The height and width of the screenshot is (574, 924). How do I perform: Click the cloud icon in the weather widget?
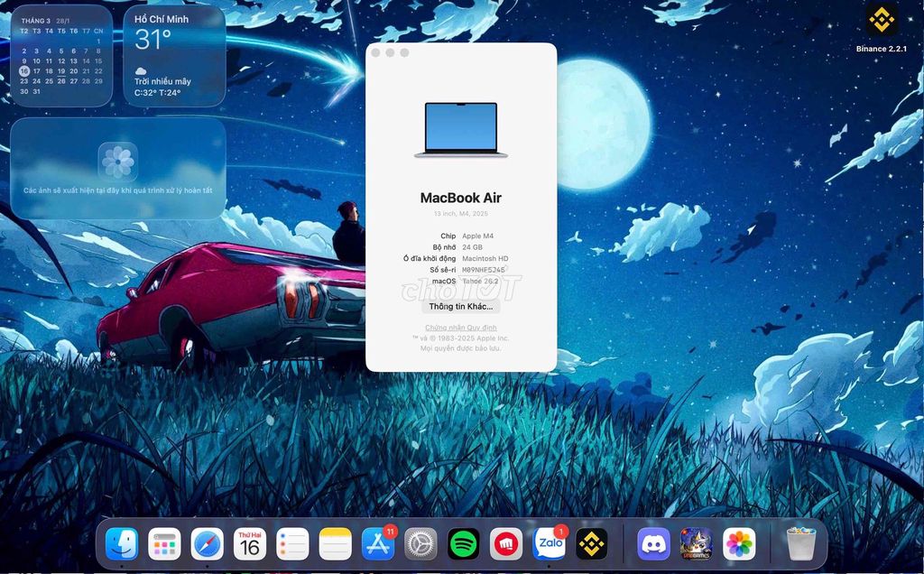tap(141, 71)
